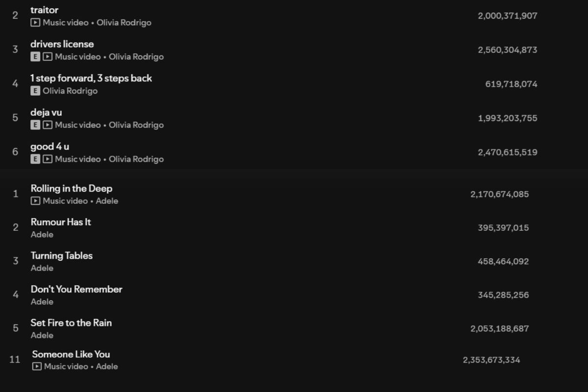The width and height of the screenshot is (588, 392).
Task: Click the music video icon under good 4 u
Action: coord(47,159)
